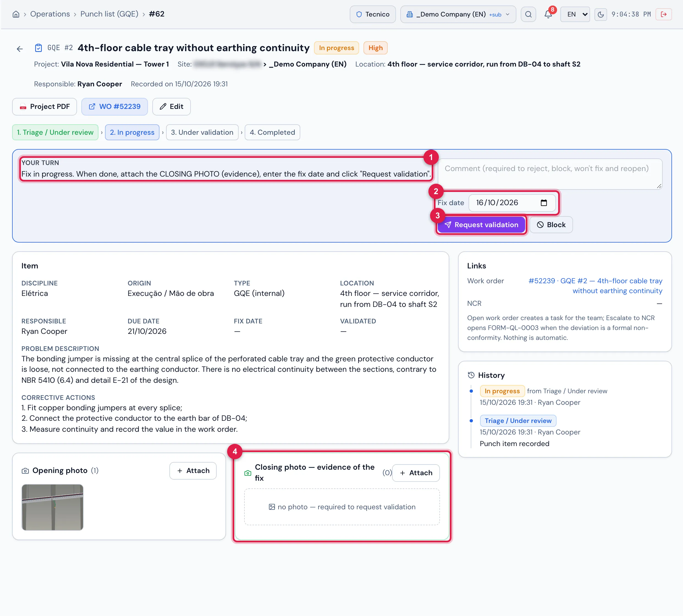Click the Edit button
683x616 pixels.
point(171,107)
